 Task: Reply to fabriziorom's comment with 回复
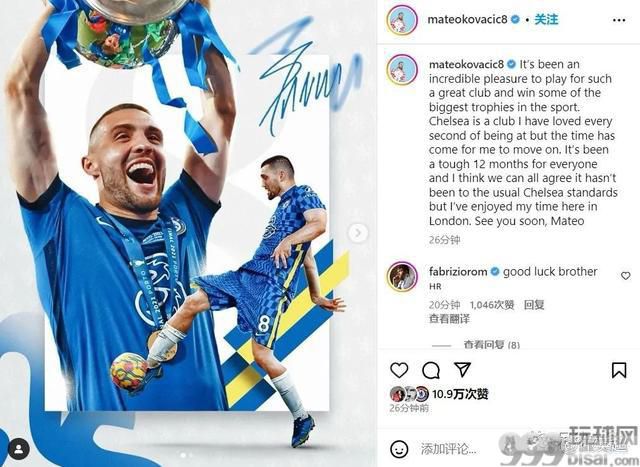point(534,305)
